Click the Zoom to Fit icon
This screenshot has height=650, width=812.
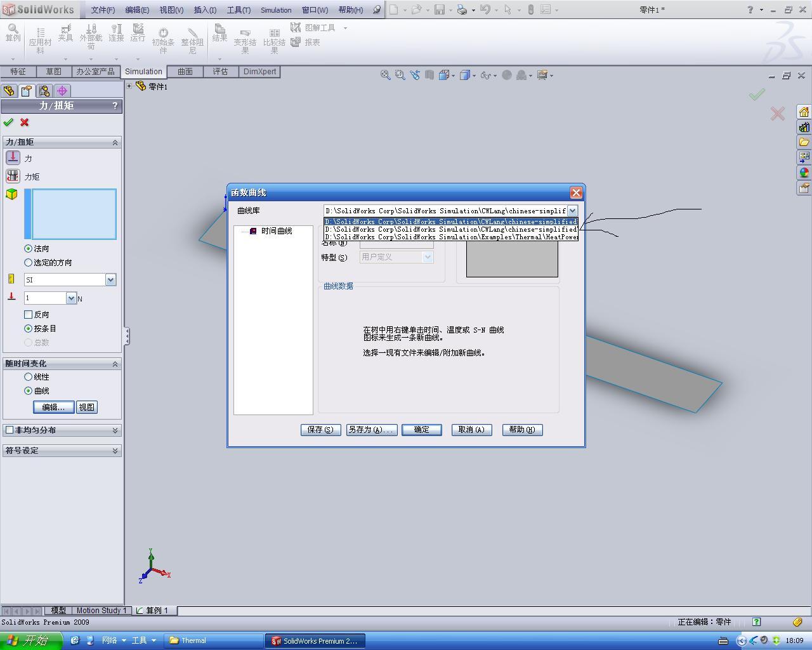(385, 75)
